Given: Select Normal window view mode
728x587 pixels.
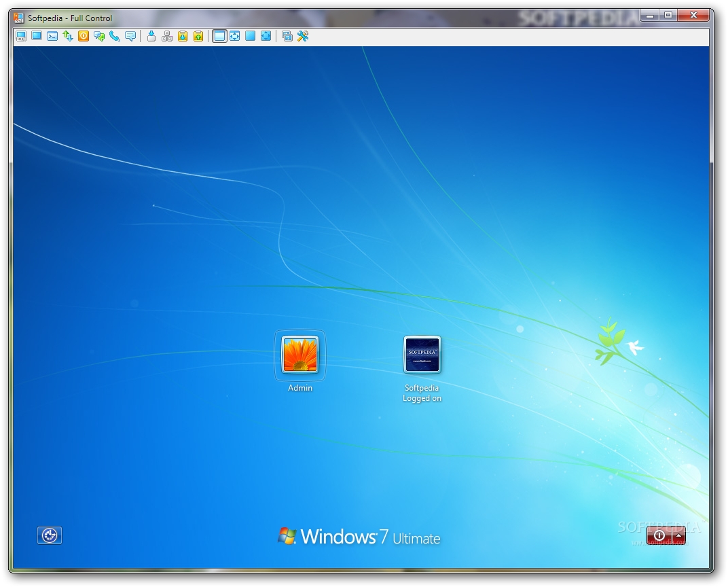Looking at the screenshot, I should click(x=219, y=36).
